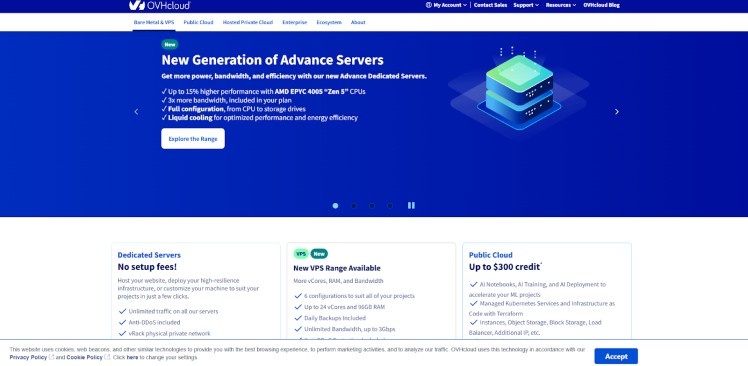Click checkmark beside 6 configurations
The width and height of the screenshot is (748, 366).
pos(298,296)
